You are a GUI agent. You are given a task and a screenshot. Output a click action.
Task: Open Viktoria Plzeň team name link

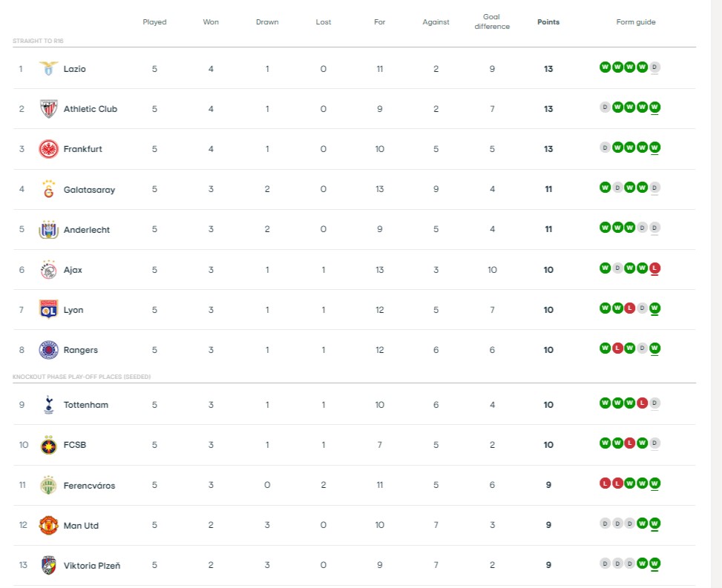click(x=91, y=566)
